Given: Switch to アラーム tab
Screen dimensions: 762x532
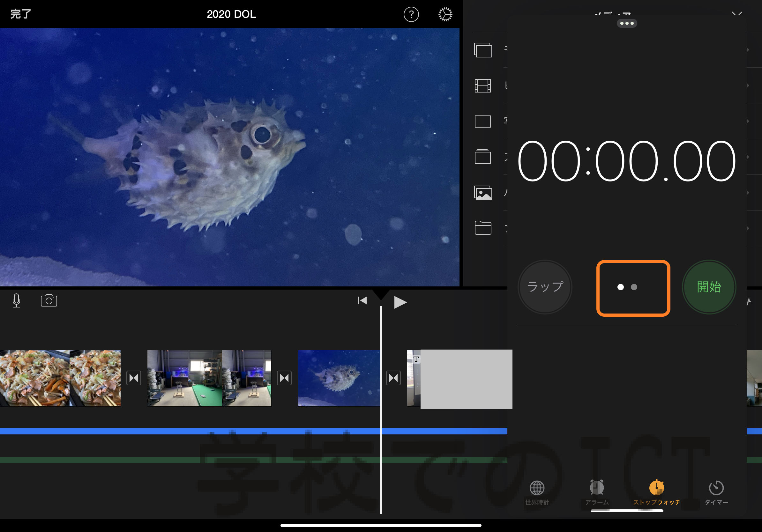Looking at the screenshot, I should tap(597, 492).
